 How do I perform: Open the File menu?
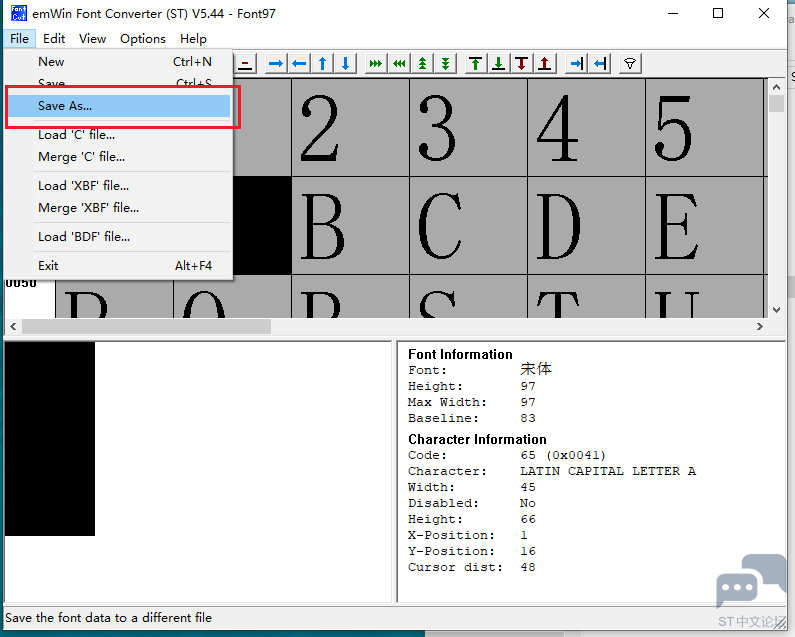19,39
